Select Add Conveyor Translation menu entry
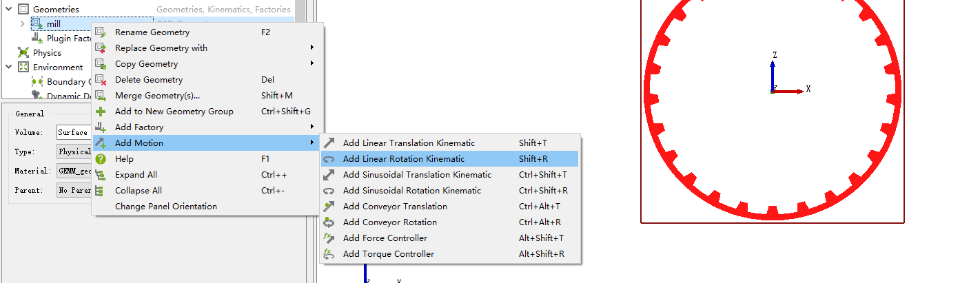Image resolution: width=980 pixels, height=283 pixels. (395, 207)
